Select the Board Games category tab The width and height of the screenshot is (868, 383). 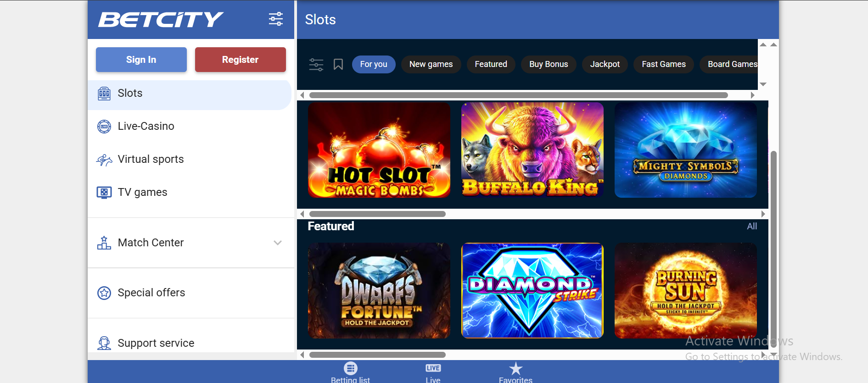(729, 64)
